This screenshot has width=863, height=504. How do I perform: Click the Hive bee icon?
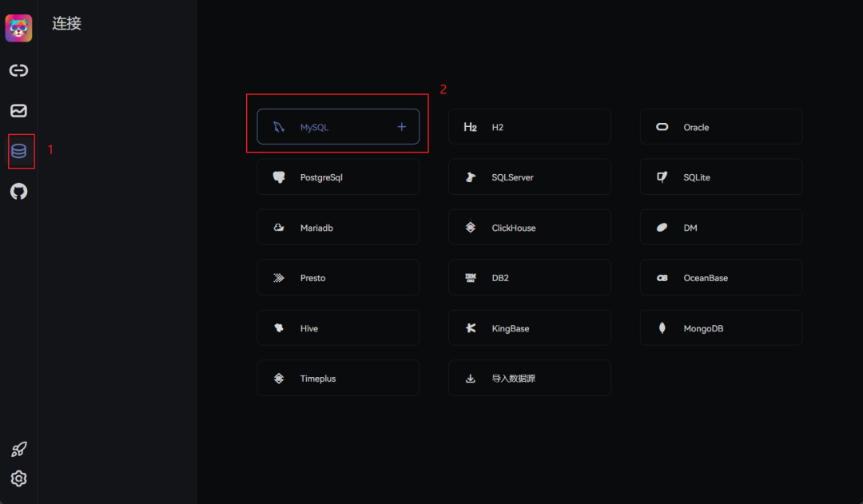pyautogui.click(x=279, y=328)
